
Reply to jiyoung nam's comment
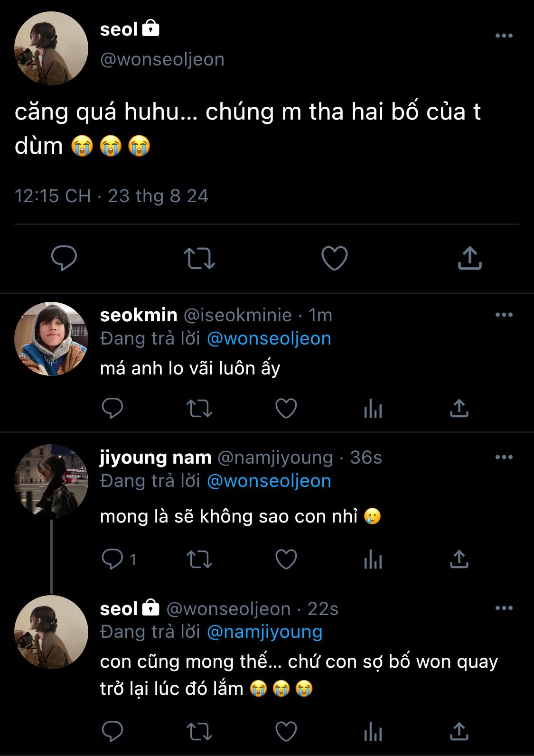113,559
